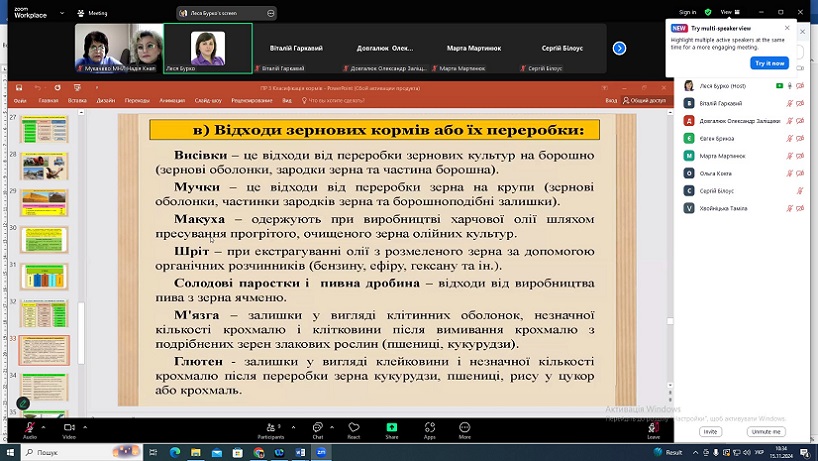818x461 pixels.
Task: Click the Unmute me button
Action: click(766, 431)
